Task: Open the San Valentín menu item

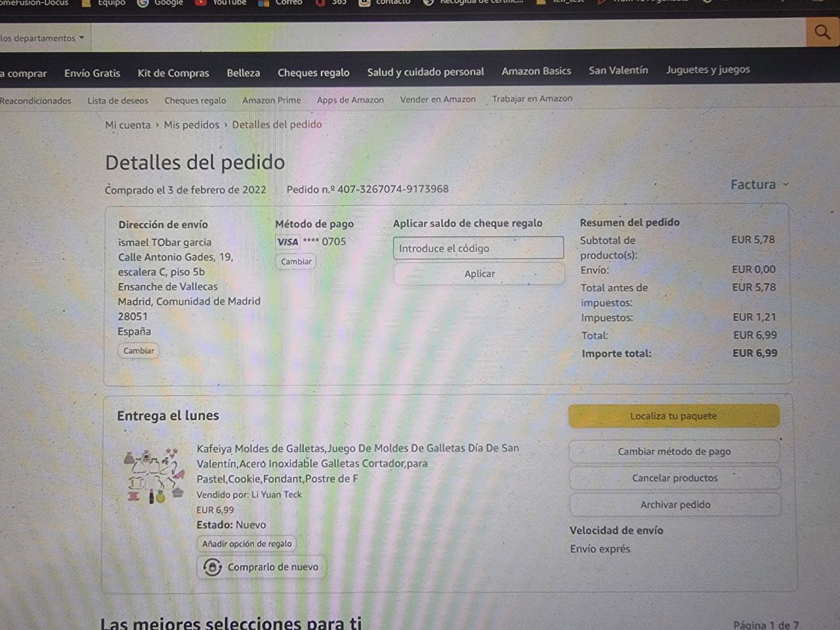Action: 618,70
